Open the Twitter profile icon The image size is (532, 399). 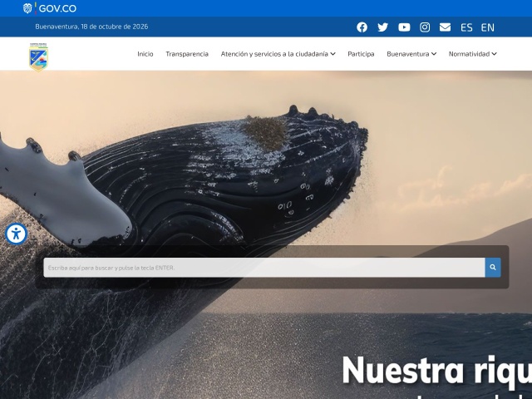[x=382, y=27]
